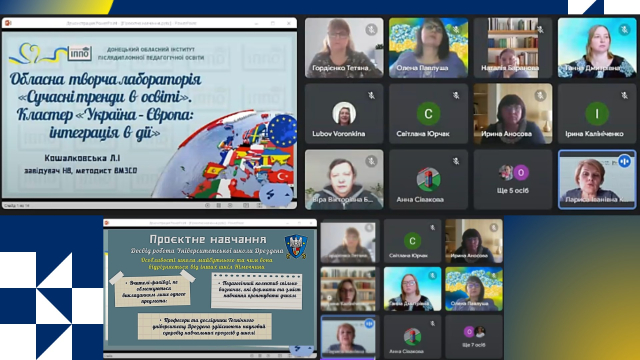Click the purple "O" avatar in Ще 5 осіб tile
The image size is (640, 360).
tap(520, 173)
